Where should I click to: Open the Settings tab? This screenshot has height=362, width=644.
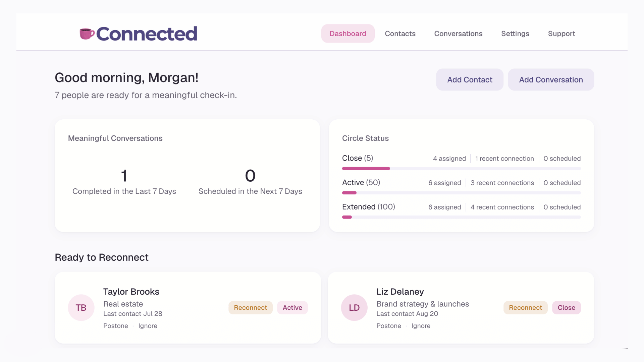pos(515,34)
